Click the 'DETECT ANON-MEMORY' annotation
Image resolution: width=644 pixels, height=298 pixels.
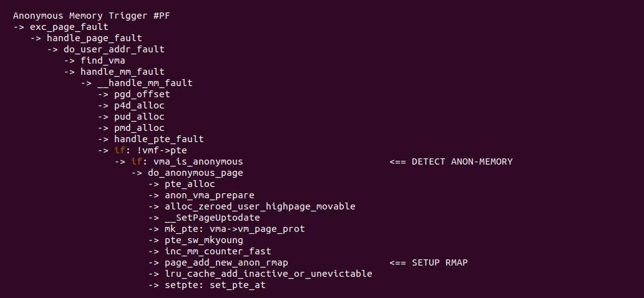(x=462, y=161)
